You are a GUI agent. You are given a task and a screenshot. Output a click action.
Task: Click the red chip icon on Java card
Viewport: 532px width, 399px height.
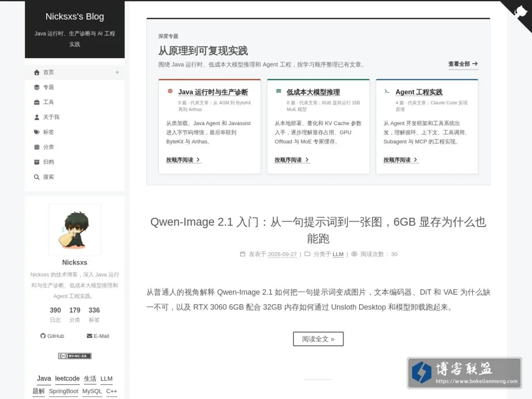(170, 91)
